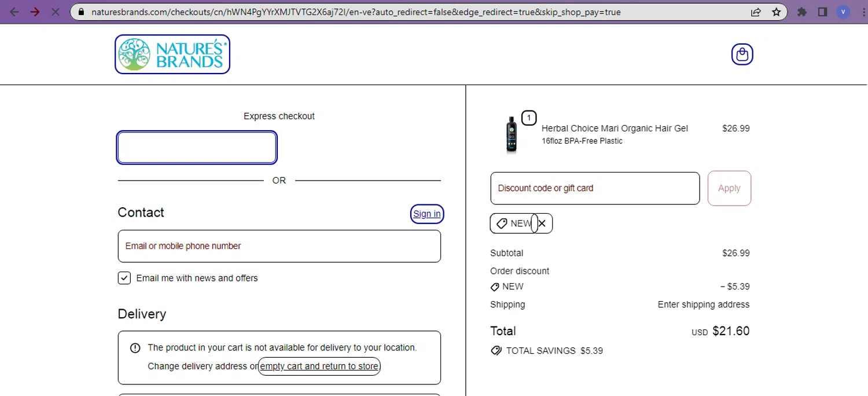This screenshot has height=396, width=868.
Task: Go back using the browser back arrow
Action: pos(15,12)
